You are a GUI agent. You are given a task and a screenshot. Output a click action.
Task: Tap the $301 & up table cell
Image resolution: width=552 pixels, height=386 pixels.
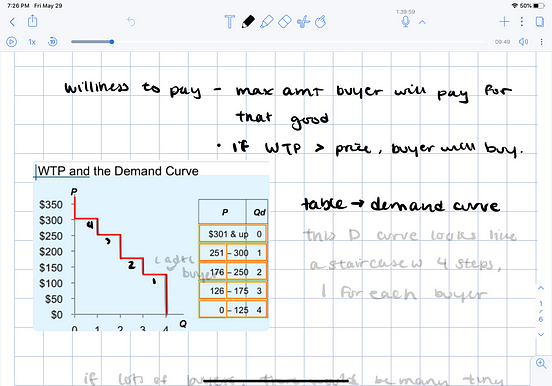[x=228, y=234]
